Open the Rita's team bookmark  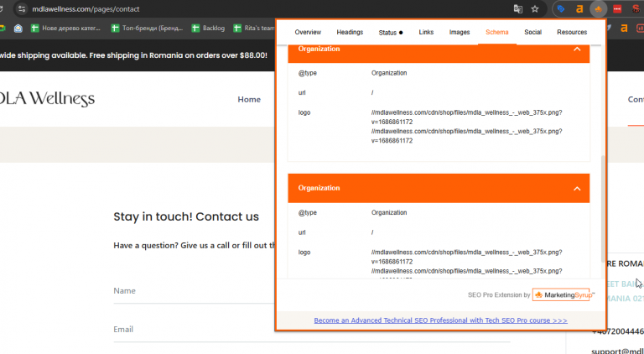pyautogui.click(x=254, y=29)
